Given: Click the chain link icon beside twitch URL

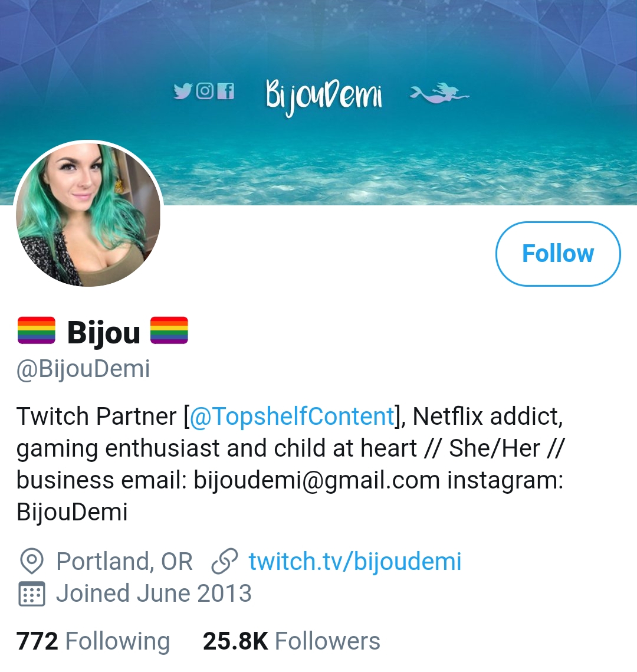Looking at the screenshot, I should 225,561.
